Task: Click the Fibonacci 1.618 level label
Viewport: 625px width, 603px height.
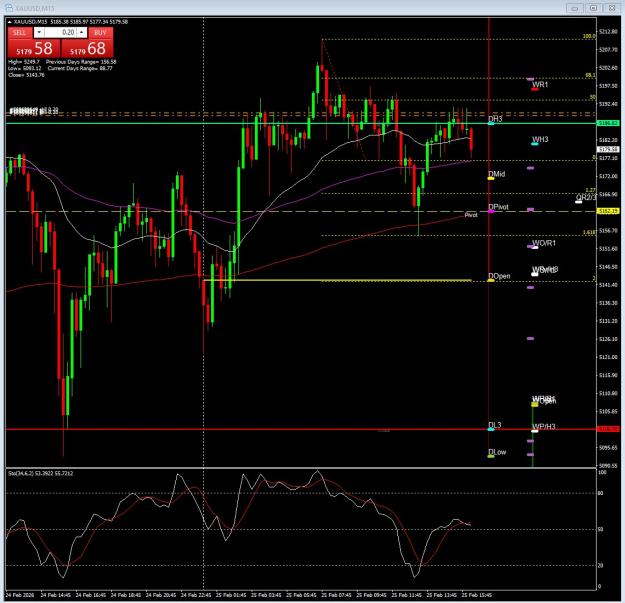Action: tap(589, 232)
